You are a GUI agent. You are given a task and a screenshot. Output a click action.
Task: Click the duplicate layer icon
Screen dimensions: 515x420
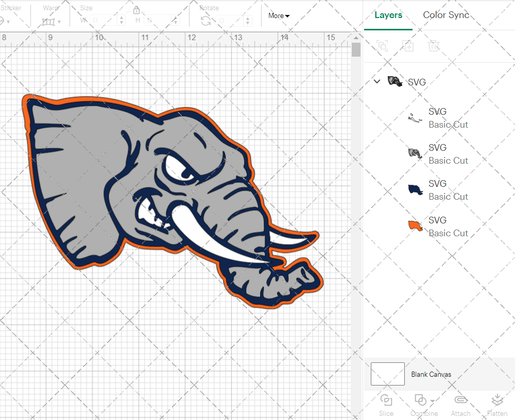coord(408,46)
